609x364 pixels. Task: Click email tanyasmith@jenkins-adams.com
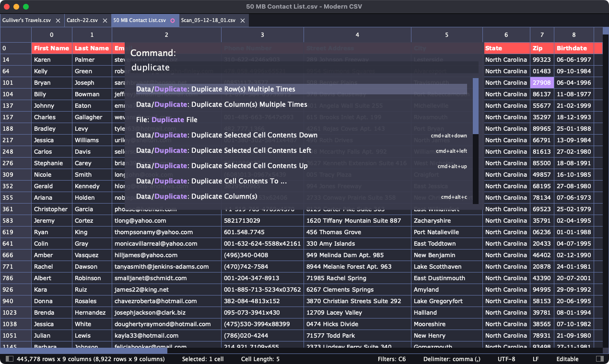click(167, 266)
